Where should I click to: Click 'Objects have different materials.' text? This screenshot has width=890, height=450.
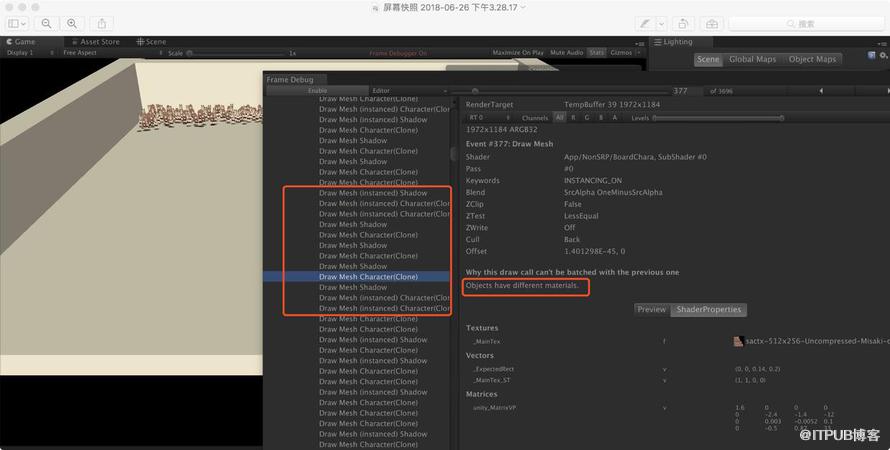point(522,285)
